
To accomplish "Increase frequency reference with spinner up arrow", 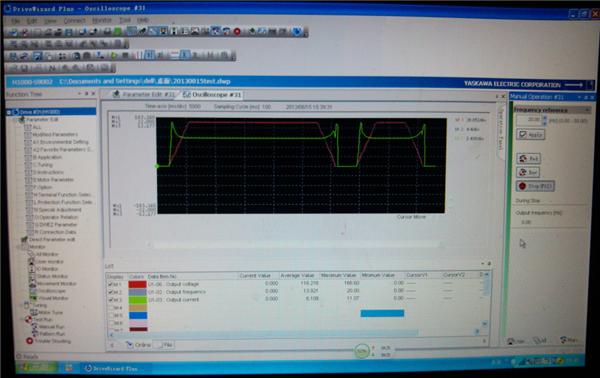I will 545,118.
